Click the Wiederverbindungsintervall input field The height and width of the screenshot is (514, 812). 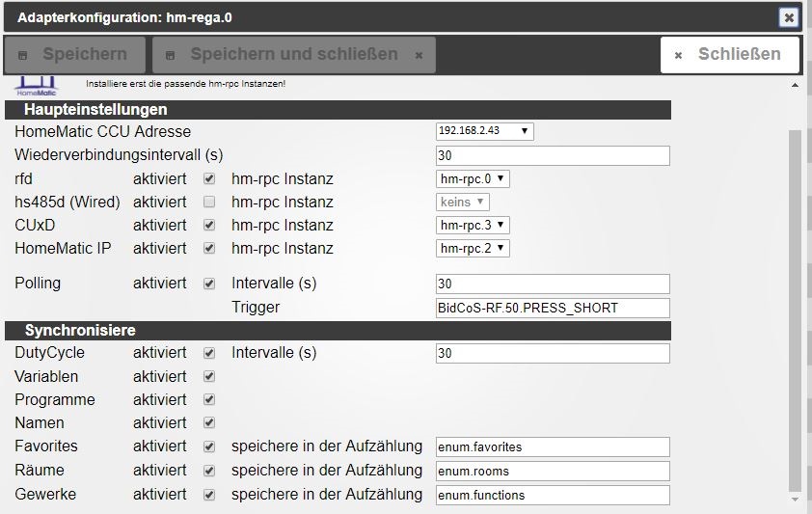point(553,156)
